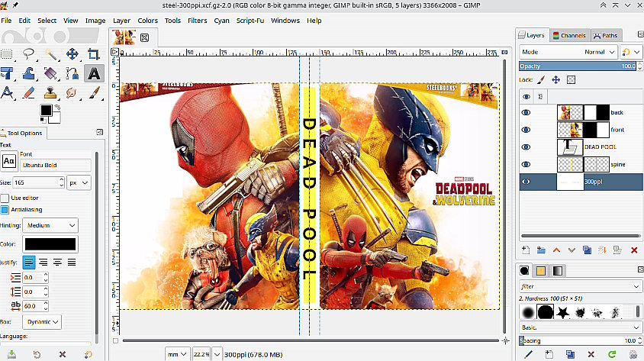Open the font size unit px dropdown
This screenshot has width=644, height=361.
(x=79, y=182)
